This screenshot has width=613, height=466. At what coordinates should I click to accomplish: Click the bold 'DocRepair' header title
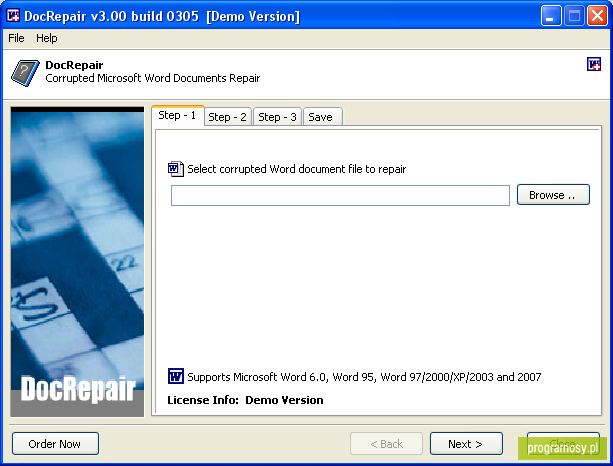[x=74, y=65]
